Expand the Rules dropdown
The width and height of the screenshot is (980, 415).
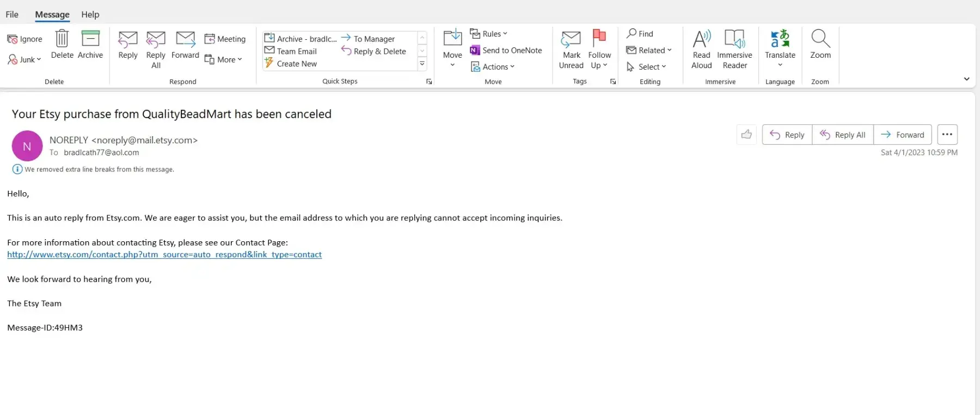click(x=488, y=34)
